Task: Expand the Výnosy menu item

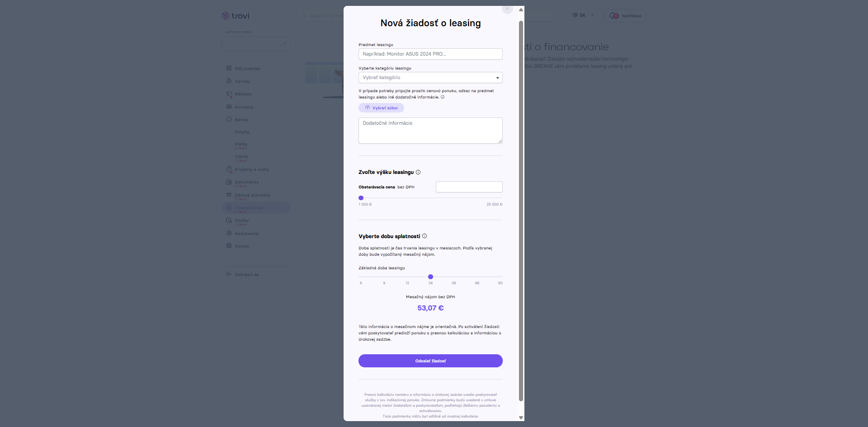Action: (x=256, y=81)
